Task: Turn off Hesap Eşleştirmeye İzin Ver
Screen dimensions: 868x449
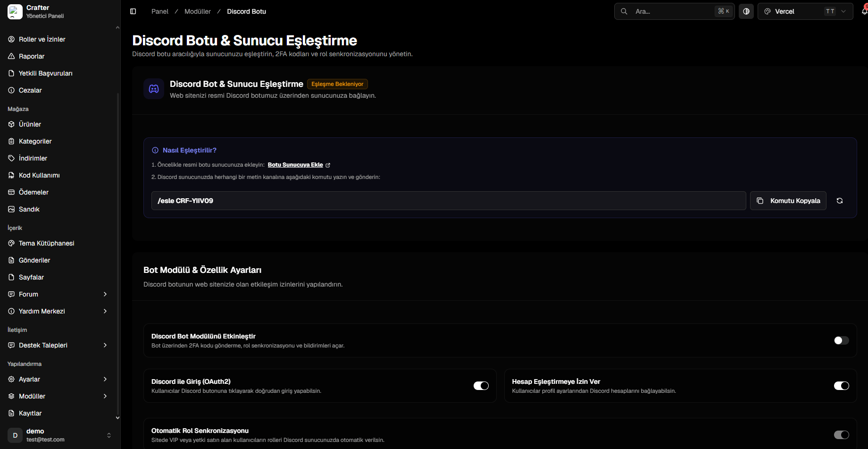Action: (841, 386)
